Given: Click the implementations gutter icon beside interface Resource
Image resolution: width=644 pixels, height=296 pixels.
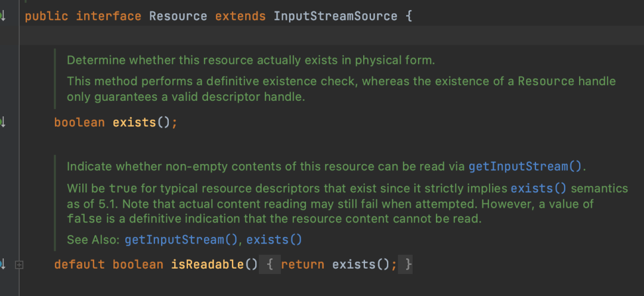Looking at the screenshot, I should tap(2, 17).
